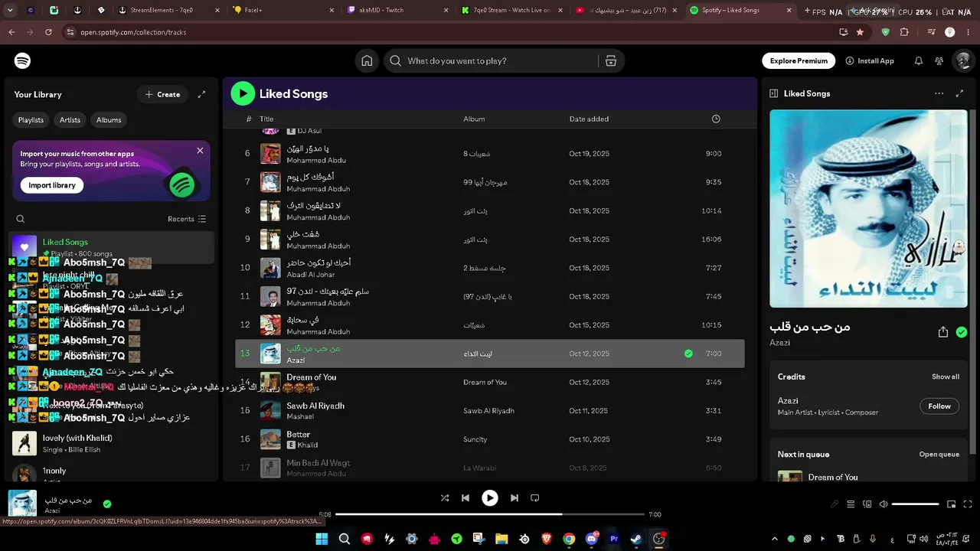
Task: Toggle shuffle playback
Action: click(445, 498)
